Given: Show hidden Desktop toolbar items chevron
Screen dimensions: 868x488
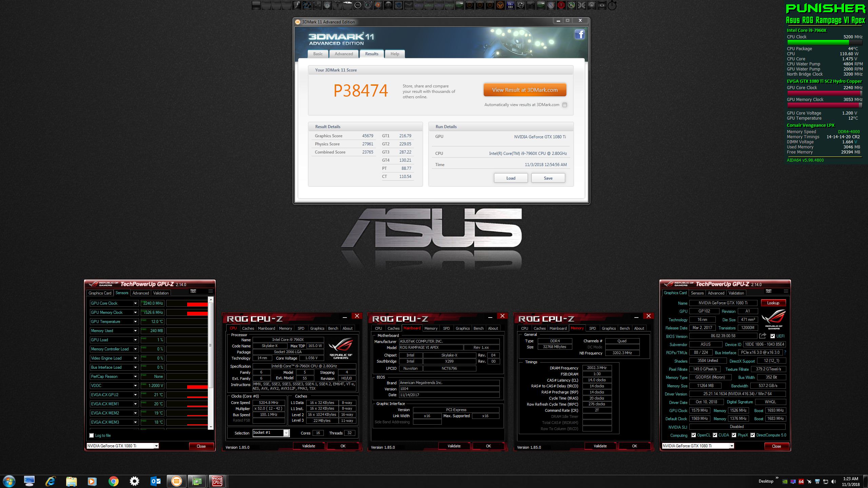Looking at the screenshot, I should [777, 478].
